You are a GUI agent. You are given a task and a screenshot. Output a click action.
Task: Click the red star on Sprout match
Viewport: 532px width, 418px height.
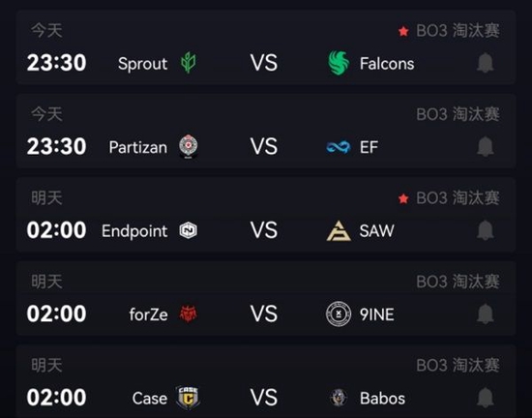[403, 31]
